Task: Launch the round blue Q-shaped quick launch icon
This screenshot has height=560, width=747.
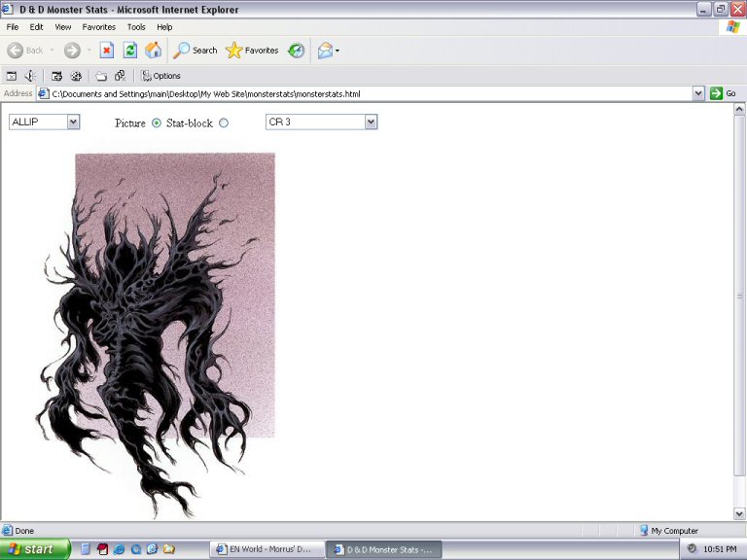Action: point(136,549)
